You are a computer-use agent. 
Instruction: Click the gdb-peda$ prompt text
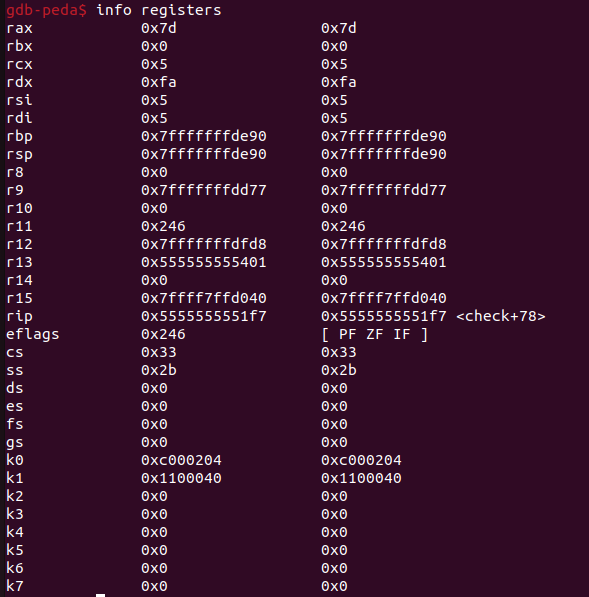pyautogui.click(x=46, y=10)
